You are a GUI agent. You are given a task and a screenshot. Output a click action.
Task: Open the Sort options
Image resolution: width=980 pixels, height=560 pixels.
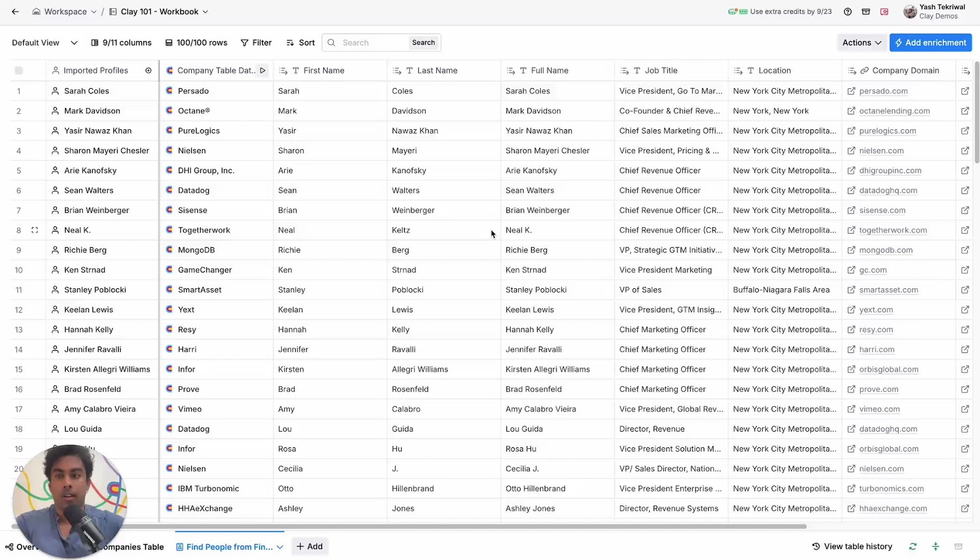tap(300, 42)
